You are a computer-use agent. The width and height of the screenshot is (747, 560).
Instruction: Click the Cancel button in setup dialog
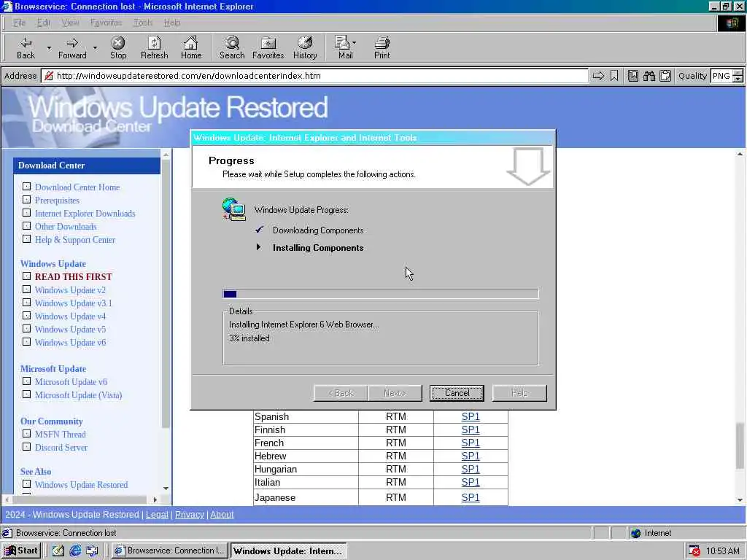(457, 393)
